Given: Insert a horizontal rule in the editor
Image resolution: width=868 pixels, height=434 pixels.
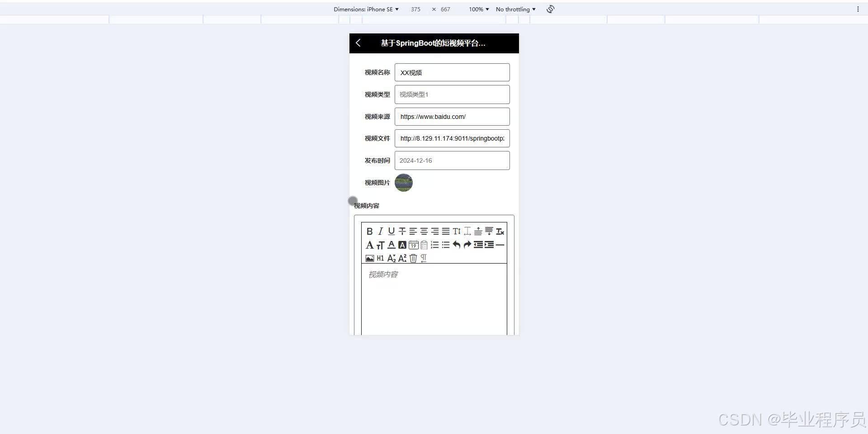Looking at the screenshot, I should (x=500, y=245).
